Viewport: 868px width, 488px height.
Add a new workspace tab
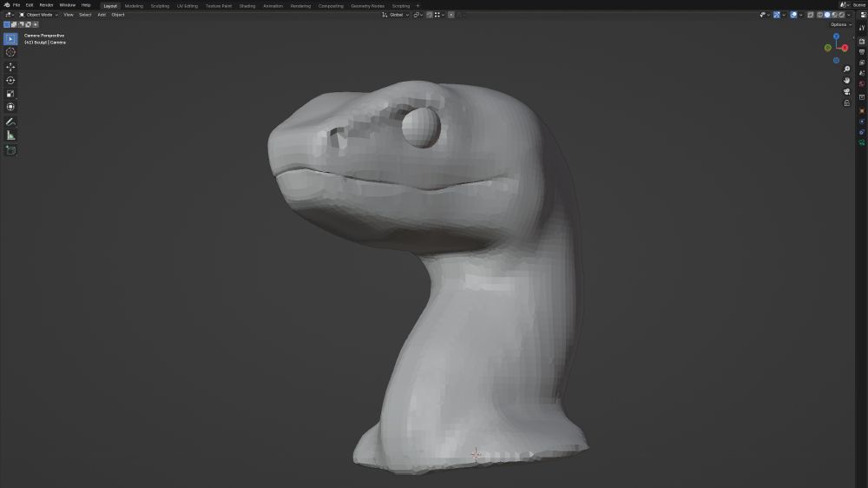pos(418,6)
